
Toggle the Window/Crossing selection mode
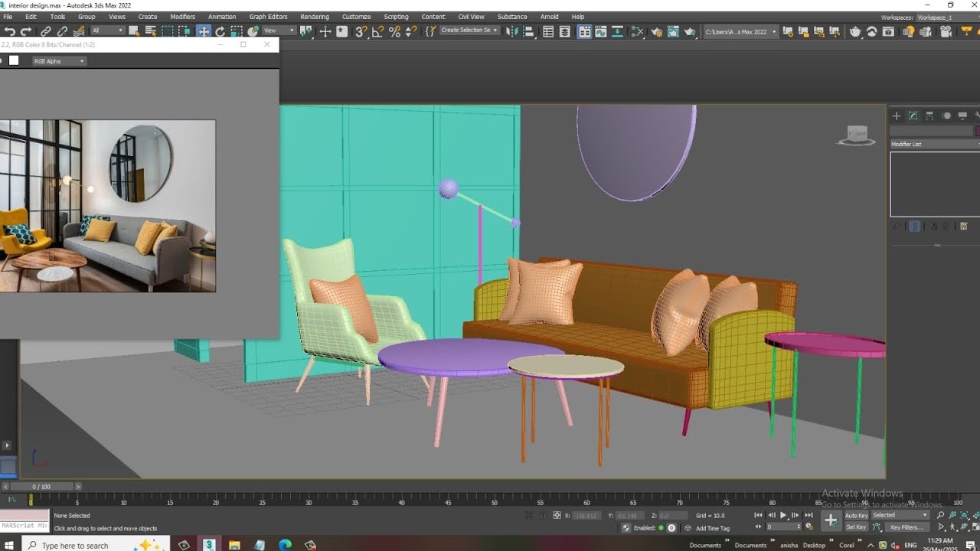(185, 31)
